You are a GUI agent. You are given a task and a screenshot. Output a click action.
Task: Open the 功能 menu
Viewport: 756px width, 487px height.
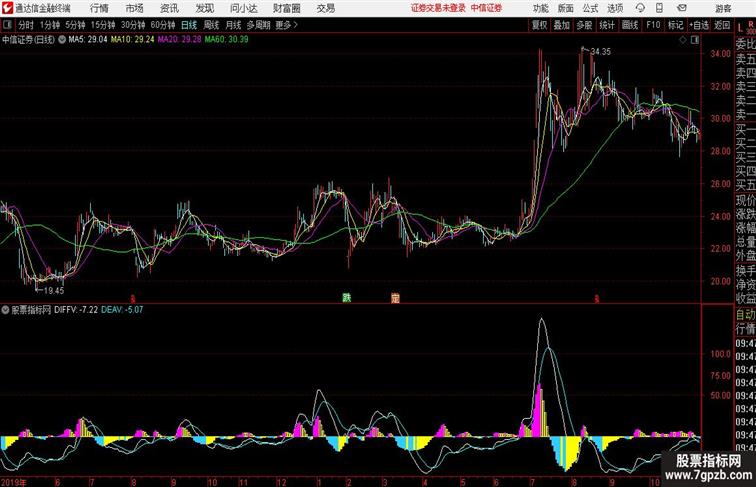540,8
